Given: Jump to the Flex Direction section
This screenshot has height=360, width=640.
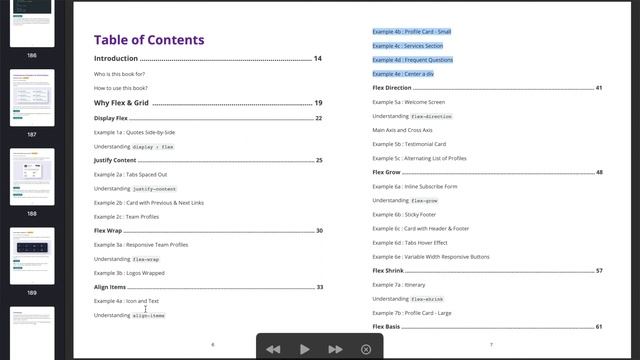Looking at the screenshot, I should (x=487, y=88).
